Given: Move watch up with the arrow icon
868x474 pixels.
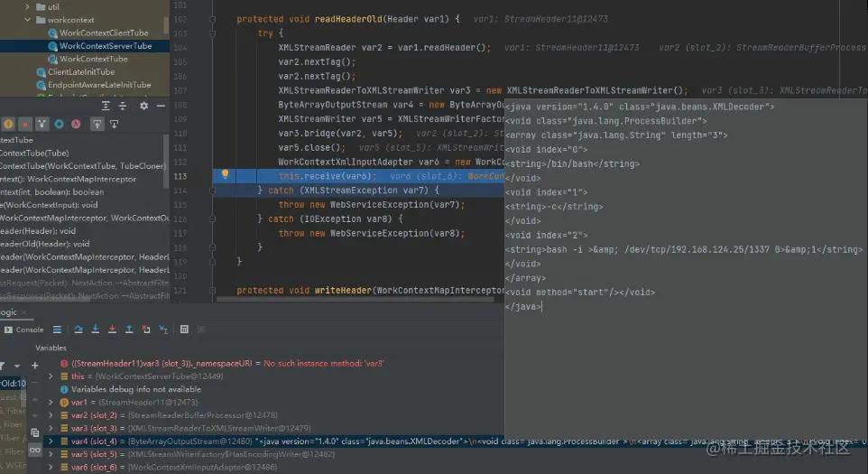Looking at the screenshot, I should [x=35, y=399].
